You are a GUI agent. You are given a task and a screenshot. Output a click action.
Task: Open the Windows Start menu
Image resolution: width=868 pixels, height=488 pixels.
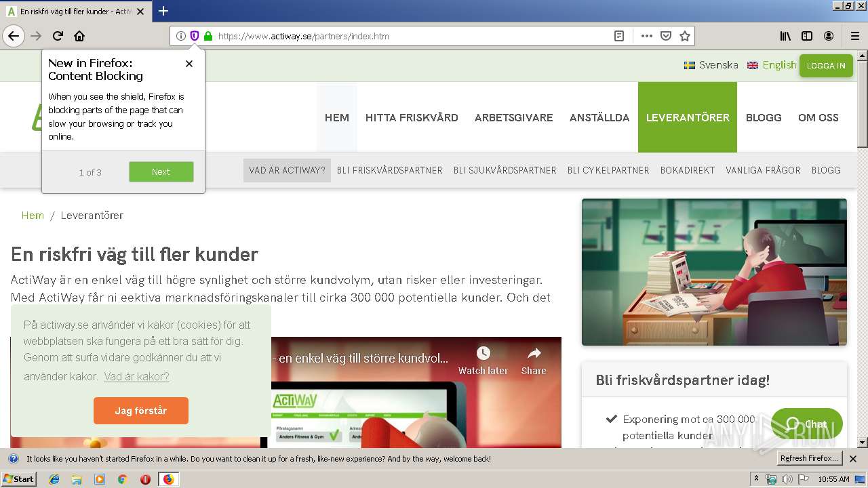coord(19,479)
